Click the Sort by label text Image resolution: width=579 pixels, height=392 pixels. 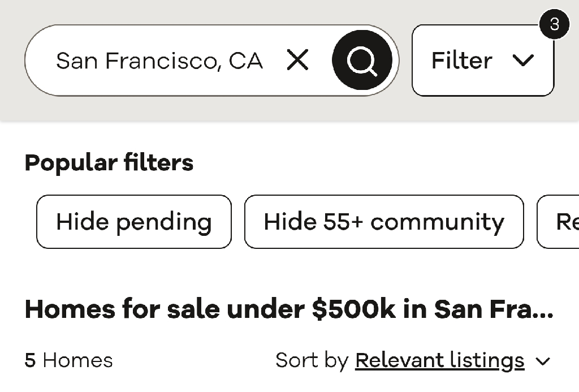(312, 360)
